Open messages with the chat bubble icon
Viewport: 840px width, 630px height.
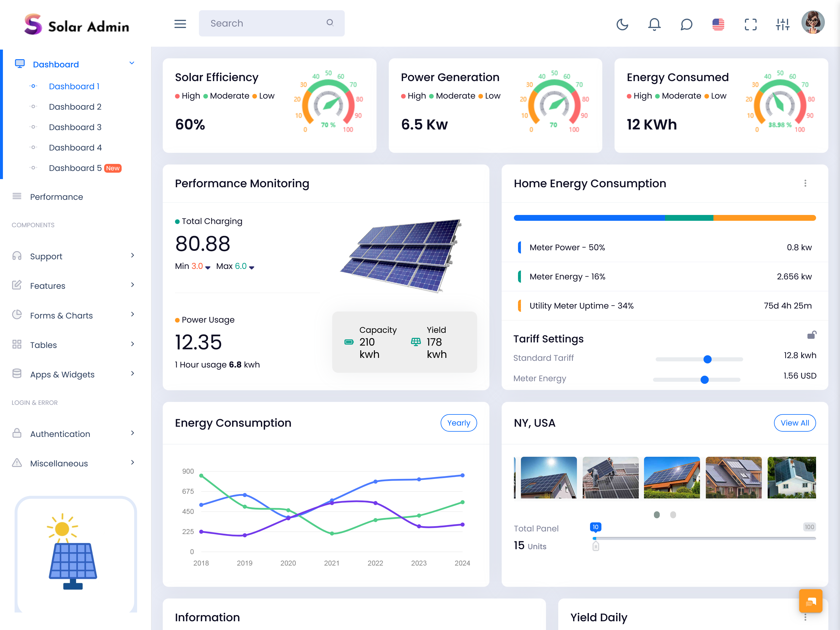tap(686, 24)
